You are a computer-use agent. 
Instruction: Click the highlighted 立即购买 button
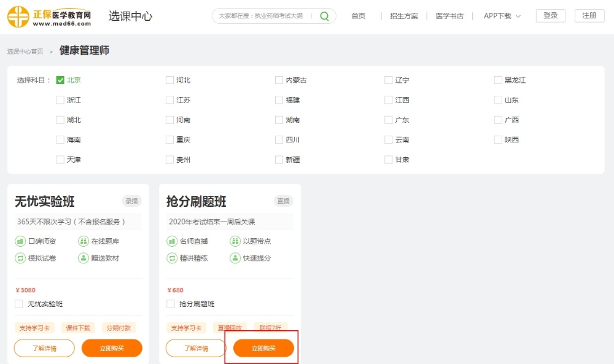click(263, 347)
